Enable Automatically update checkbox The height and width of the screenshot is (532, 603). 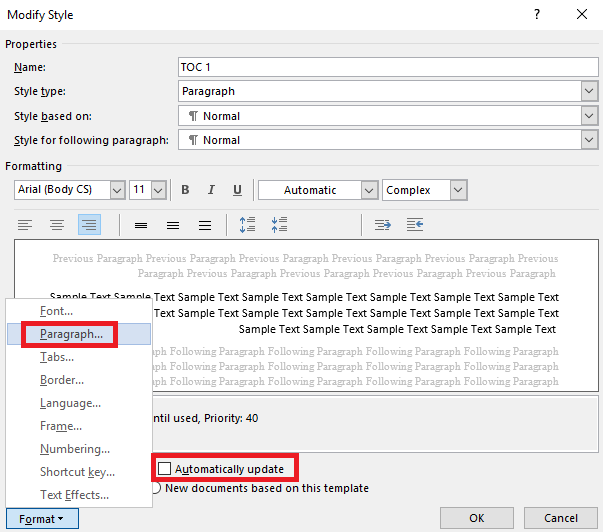tap(165, 469)
